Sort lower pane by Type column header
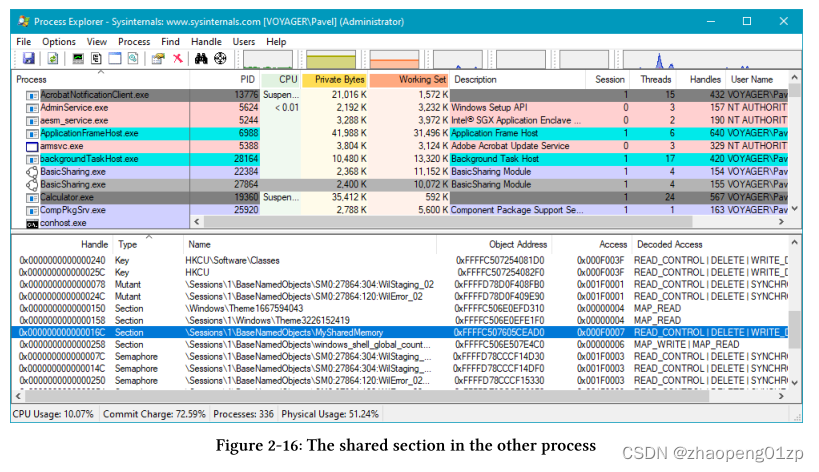The height and width of the screenshot is (472, 819). click(148, 244)
